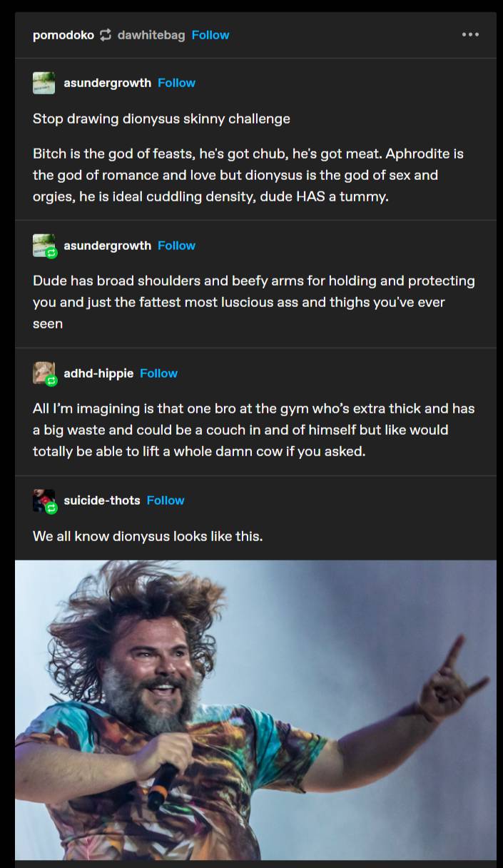The height and width of the screenshot is (868, 503).
Task: Open dawhitebag blog link
Action: pyautogui.click(x=151, y=35)
